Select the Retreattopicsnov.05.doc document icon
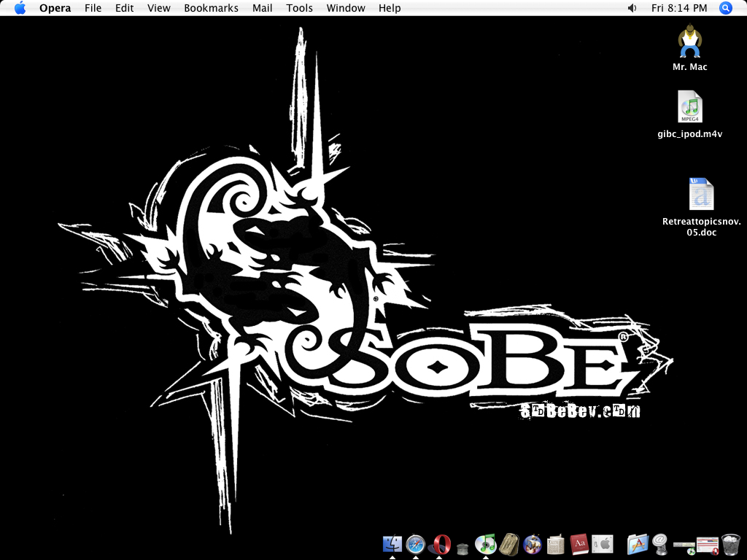 (x=701, y=194)
